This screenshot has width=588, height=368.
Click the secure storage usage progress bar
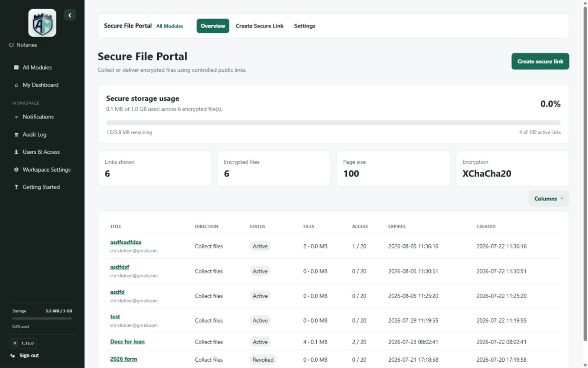[x=333, y=123]
